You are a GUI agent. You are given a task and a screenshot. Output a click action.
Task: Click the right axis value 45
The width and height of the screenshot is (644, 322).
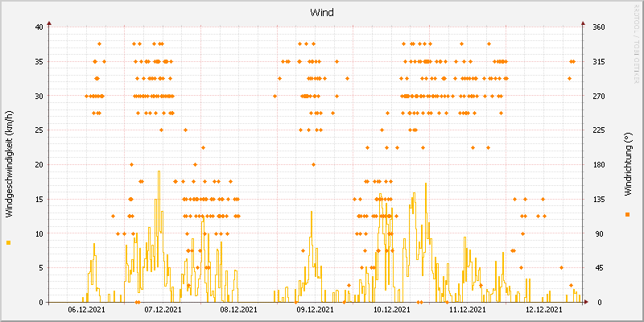(598, 268)
